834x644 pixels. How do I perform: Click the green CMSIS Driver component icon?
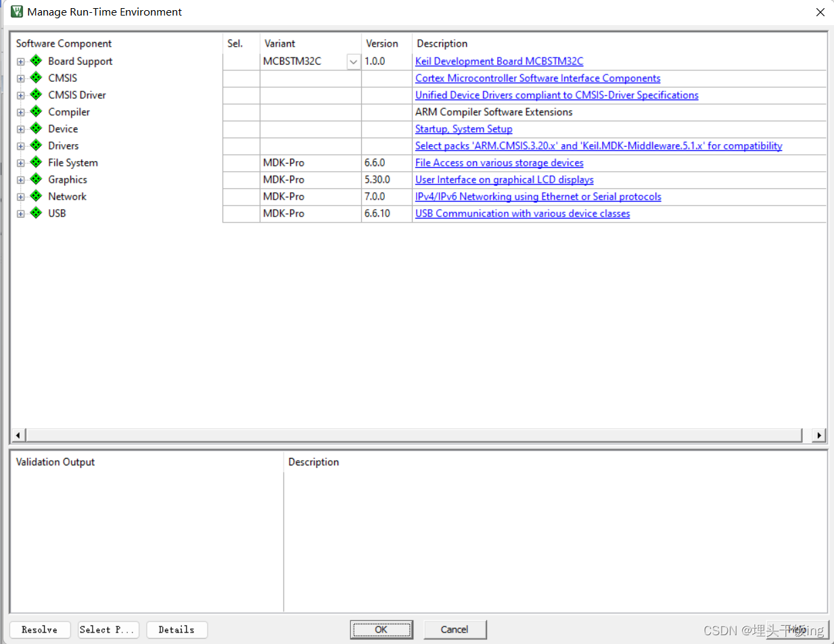click(36, 95)
